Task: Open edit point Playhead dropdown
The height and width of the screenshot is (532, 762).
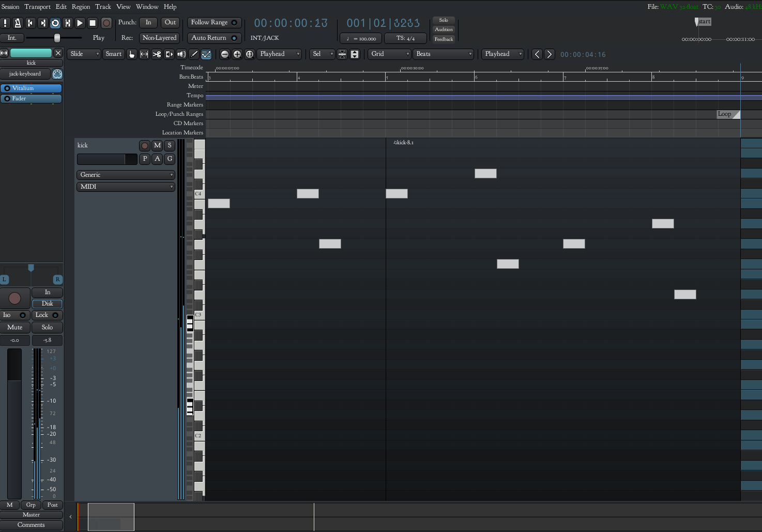Action: pyautogui.click(x=502, y=54)
